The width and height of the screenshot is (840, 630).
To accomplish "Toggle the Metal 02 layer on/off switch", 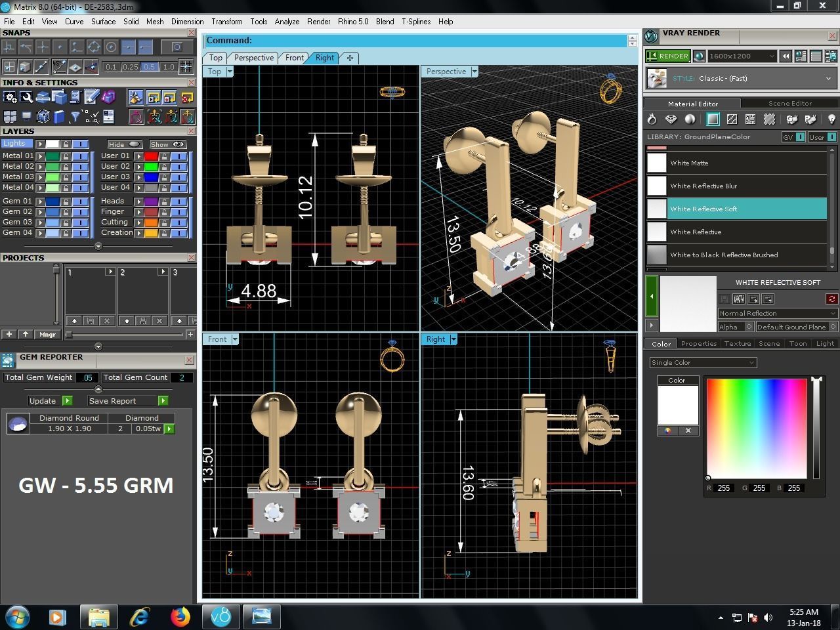I will 79,167.
